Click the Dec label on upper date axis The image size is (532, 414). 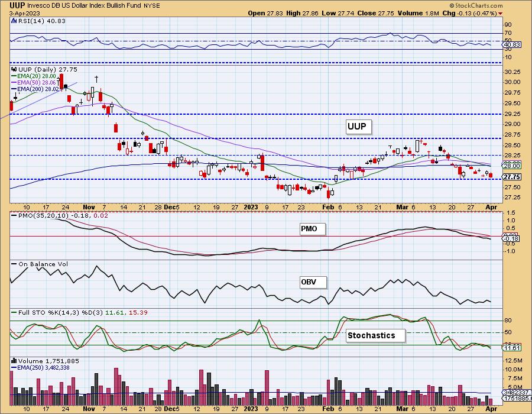tap(169, 207)
